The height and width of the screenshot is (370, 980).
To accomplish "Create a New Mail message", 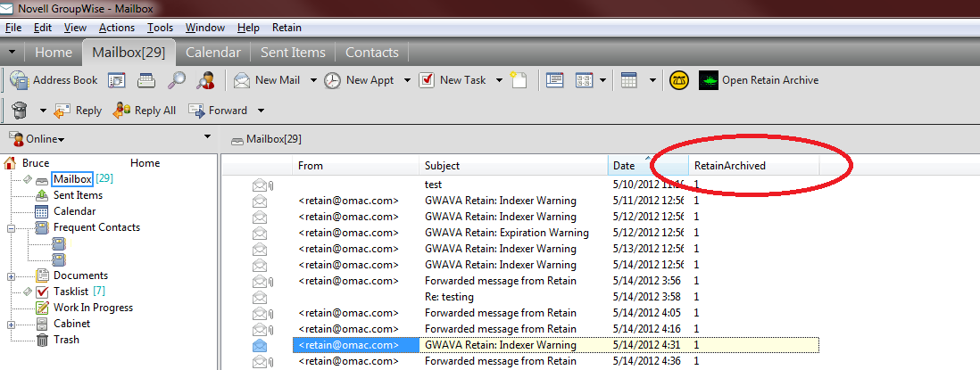I will [267, 80].
